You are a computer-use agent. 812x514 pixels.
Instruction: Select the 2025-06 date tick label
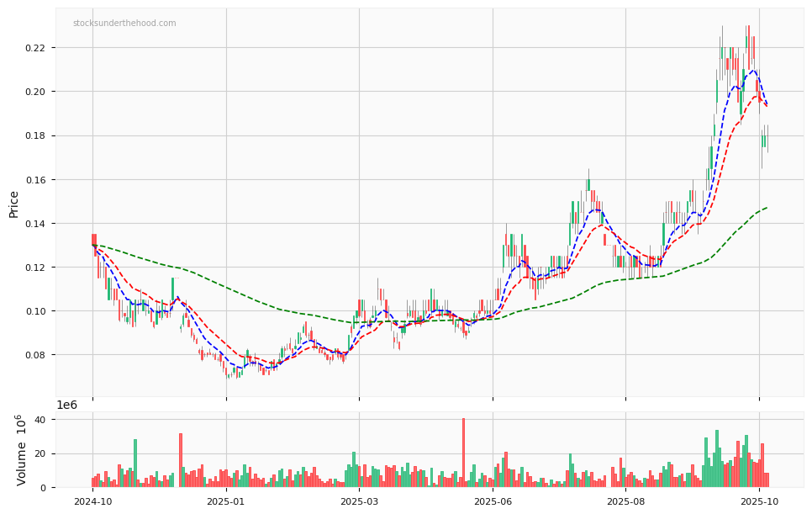point(493,502)
